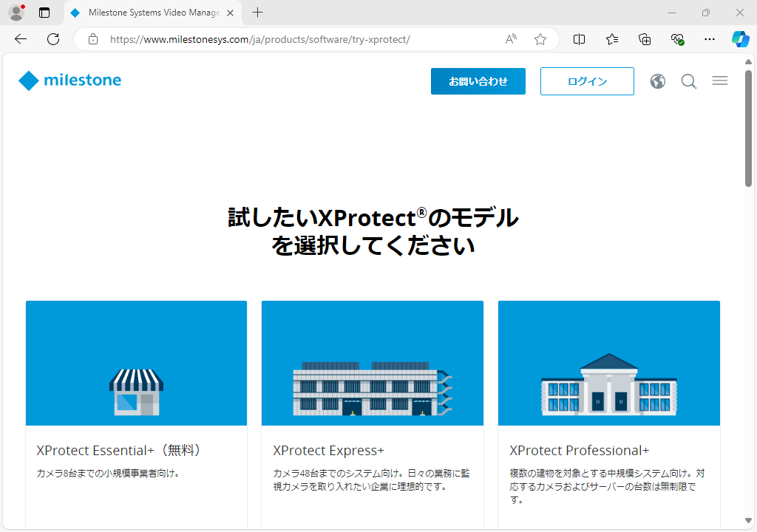Click the site info lock icon
This screenshot has height=532, width=757.
coord(93,39)
